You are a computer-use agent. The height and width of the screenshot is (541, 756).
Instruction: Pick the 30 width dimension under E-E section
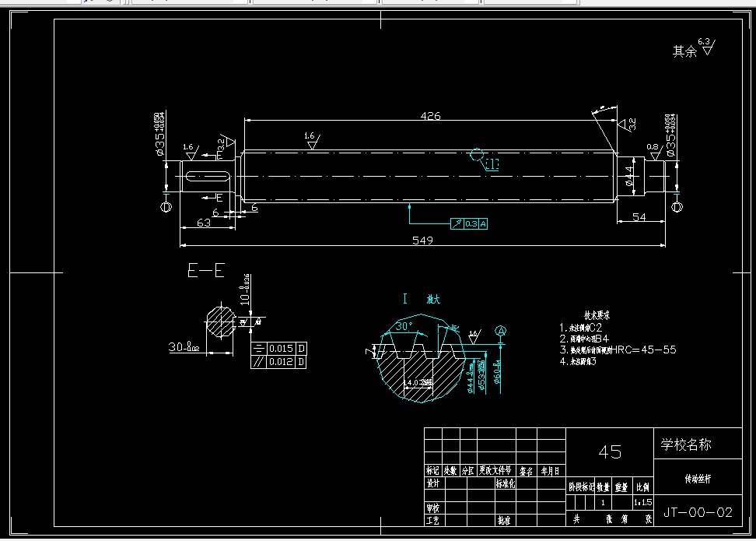(184, 347)
